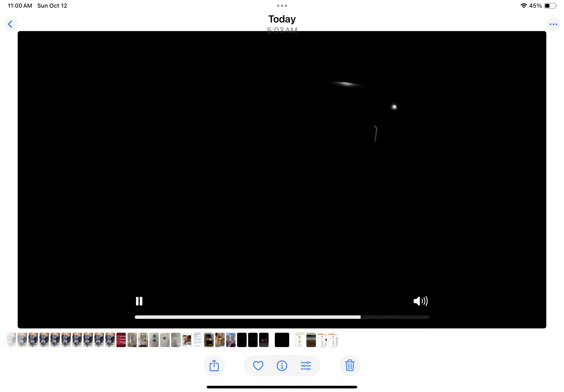564x392 pixels.
Task: Open the dog on recliner chair thumbnail
Action: 209,340
